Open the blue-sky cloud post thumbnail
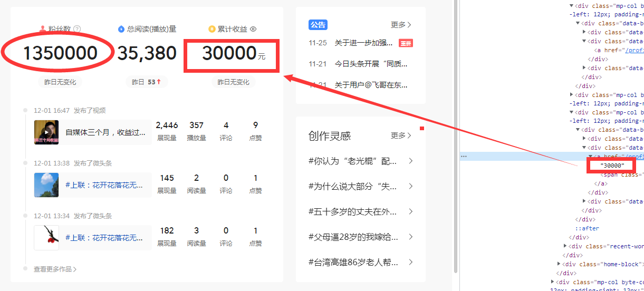Screen dimensions: 644x291 point(46,185)
